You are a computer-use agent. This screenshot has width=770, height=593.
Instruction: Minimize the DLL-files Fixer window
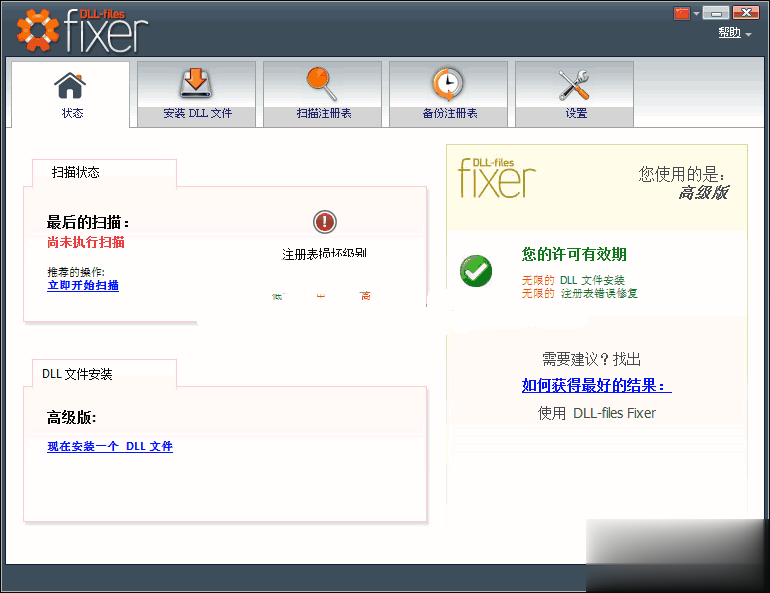pos(715,12)
